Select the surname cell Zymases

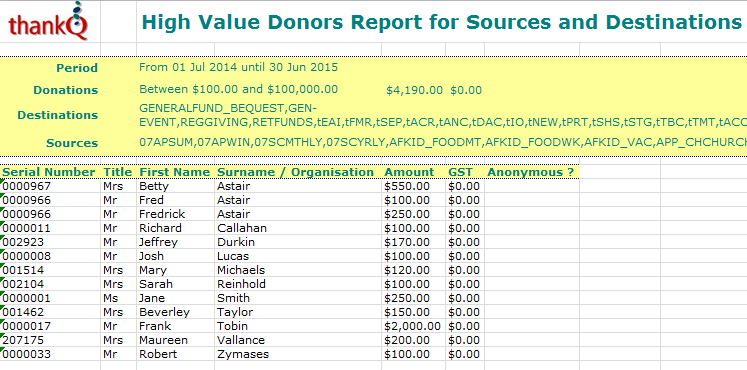click(242, 354)
